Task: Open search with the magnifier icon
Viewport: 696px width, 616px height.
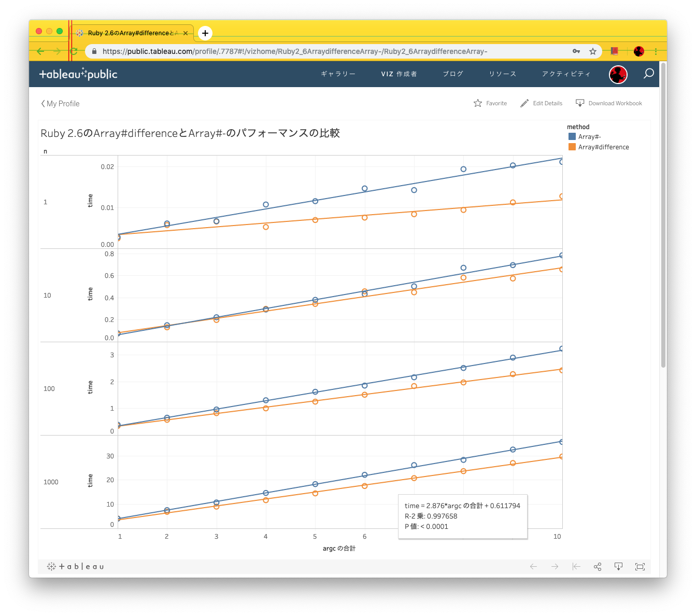Action: [x=648, y=74]
